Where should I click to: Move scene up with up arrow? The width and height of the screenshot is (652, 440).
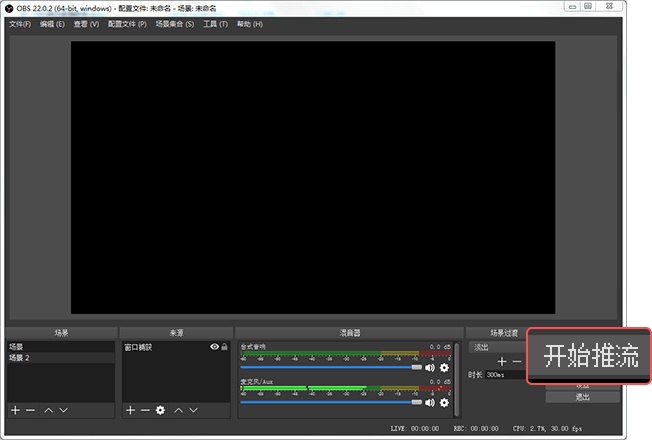(49, 410)
